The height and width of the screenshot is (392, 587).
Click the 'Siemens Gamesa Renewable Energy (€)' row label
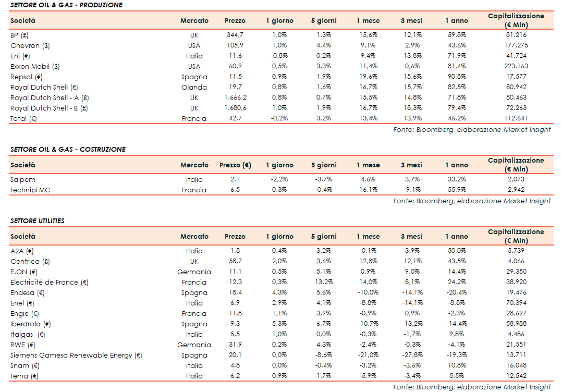pos(76,356)
